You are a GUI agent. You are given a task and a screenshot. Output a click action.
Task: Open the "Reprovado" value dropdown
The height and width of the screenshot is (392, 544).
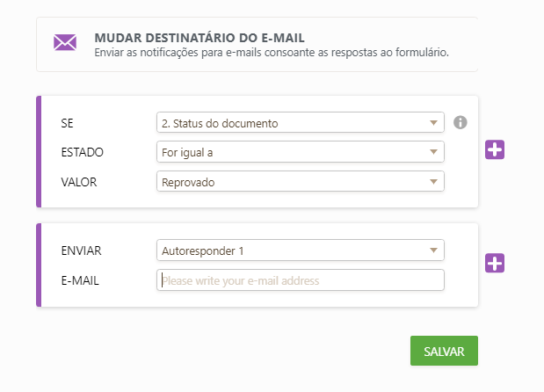300,181
